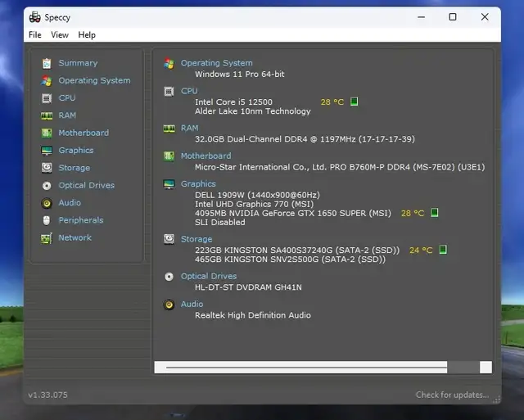Screen dimensions: 524x420
Task: Click the RAM module icon in sidebar
Action: pos(47,115)
